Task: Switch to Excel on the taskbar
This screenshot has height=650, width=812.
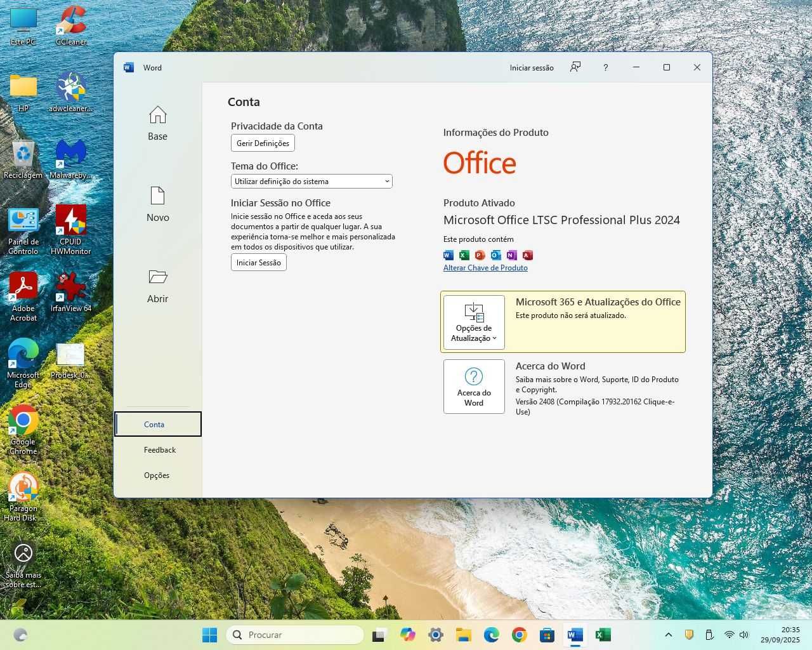Action: pyautogui.click(x=603, y=635)
